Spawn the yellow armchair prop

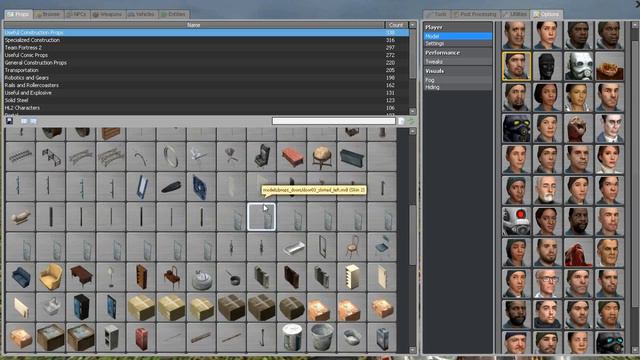51,277
